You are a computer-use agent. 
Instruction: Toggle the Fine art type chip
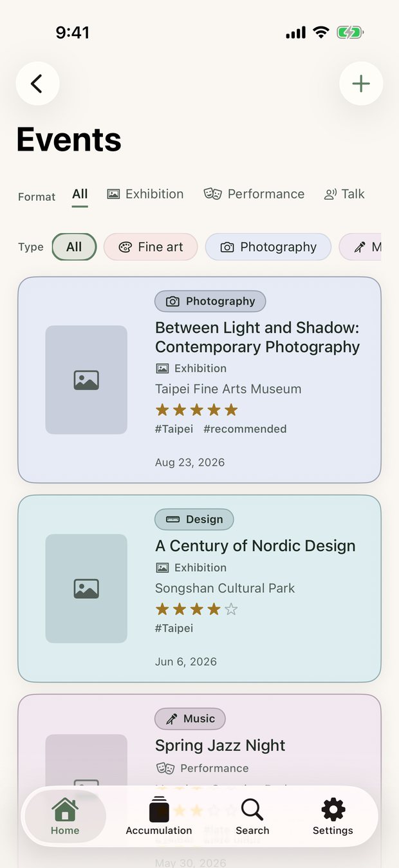point(151,247)
